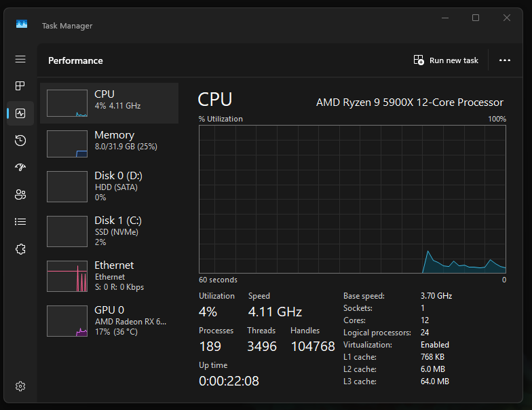Open the Details page list icon
The width and height of the screenshot is (532, 410).
tap(20, 221)
